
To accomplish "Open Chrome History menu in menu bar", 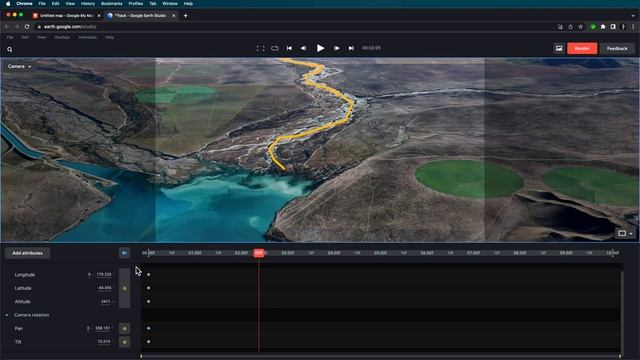I will 87,4.
